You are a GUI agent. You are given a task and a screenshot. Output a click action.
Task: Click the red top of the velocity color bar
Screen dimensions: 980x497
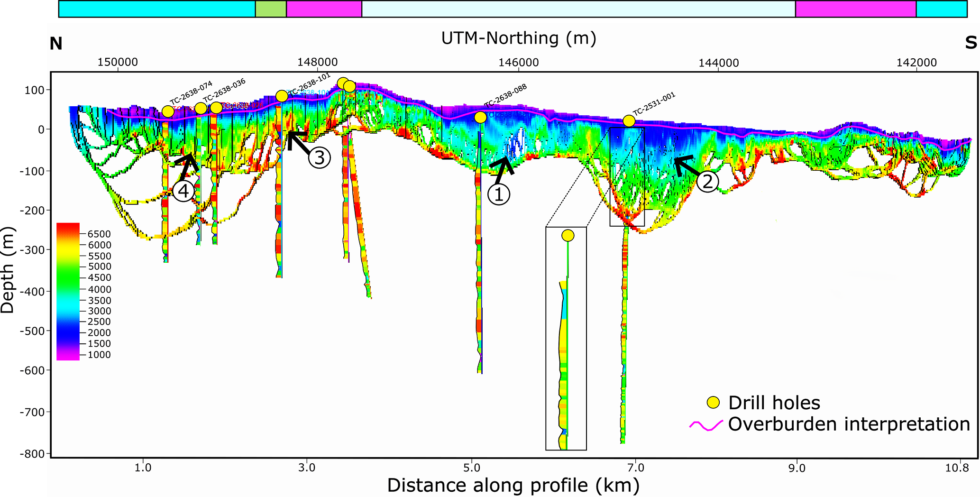click(x=68, y=227)
